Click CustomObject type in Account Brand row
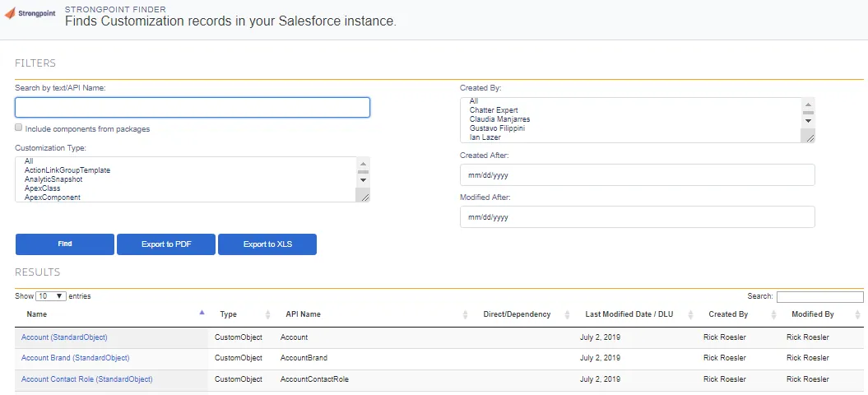868x395 pixels. (x=239, y=358)
